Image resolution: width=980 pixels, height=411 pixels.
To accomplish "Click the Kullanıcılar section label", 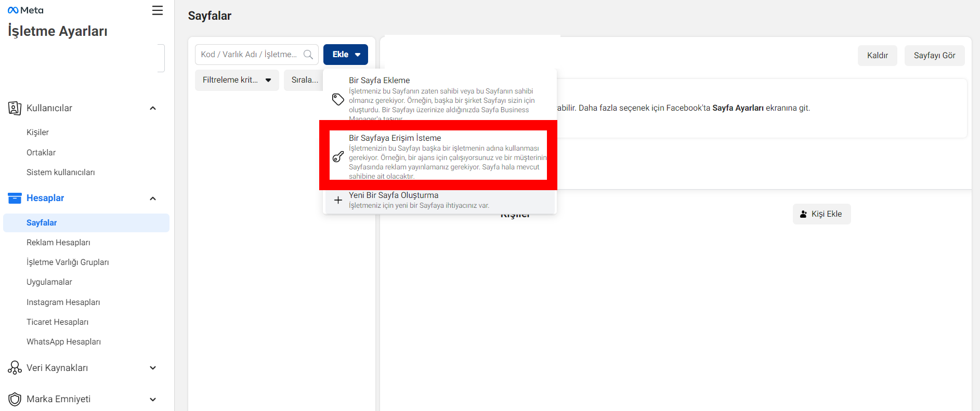I will pos(49,108).
